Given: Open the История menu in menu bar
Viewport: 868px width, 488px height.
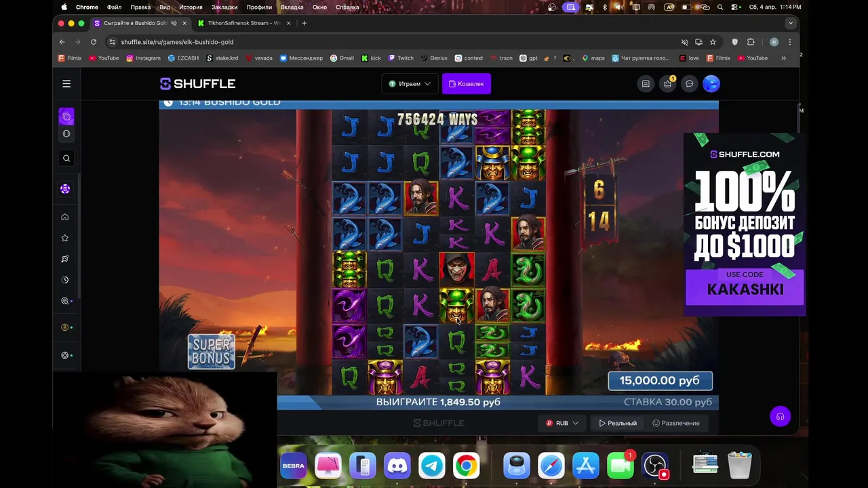Looking at the screenshot, I should coord(191,7).
